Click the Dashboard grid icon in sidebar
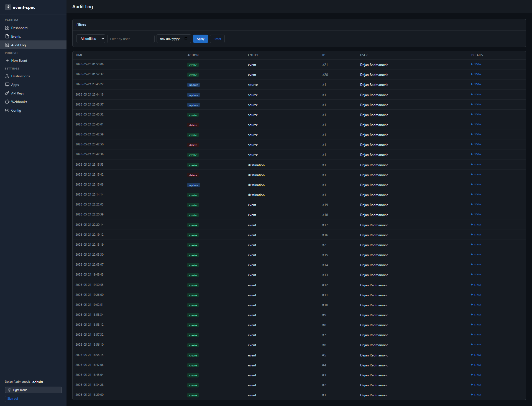 point(7,28)
